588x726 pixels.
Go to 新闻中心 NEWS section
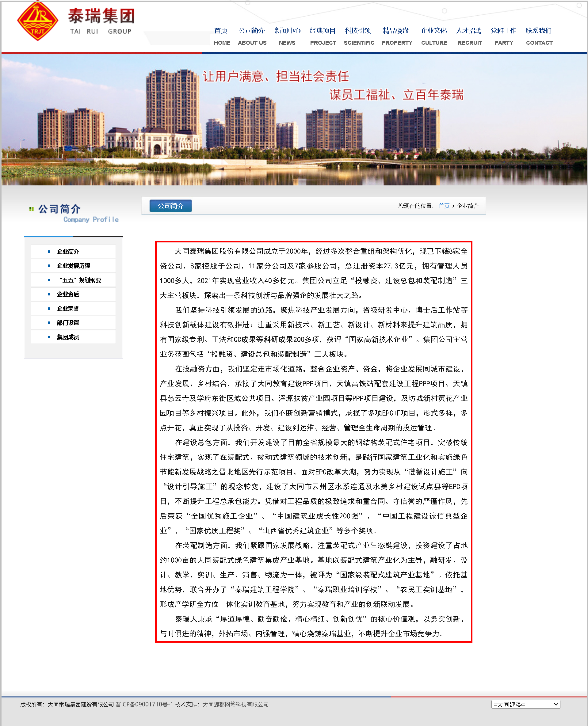pos(287,36)
